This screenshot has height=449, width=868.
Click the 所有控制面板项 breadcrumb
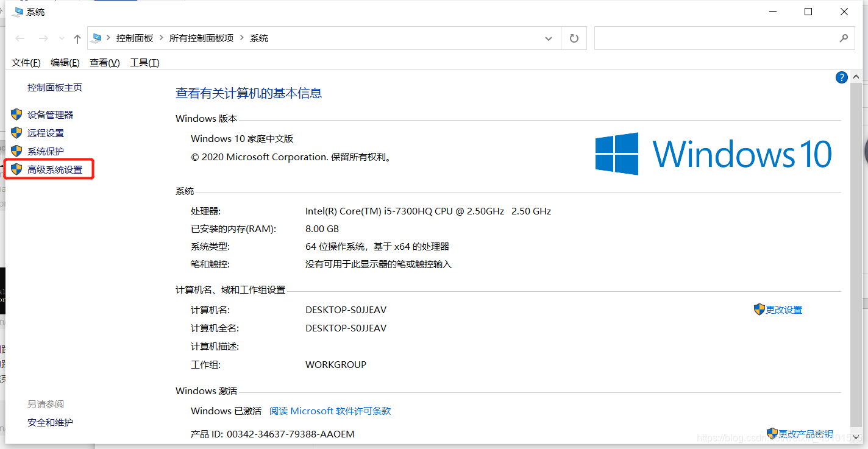coord(201,38)
